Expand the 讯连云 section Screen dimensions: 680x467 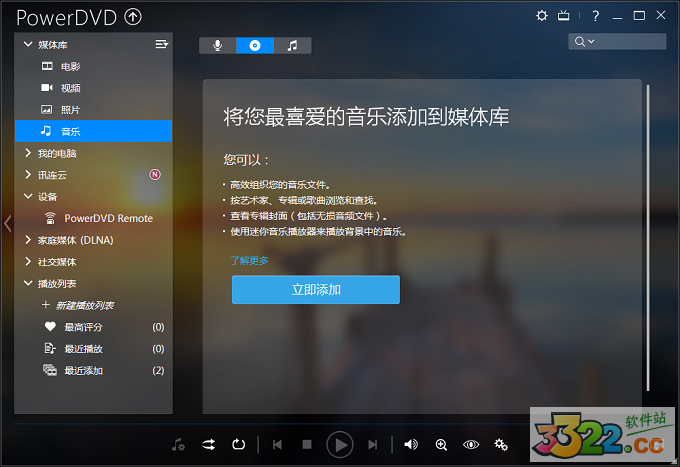[28, 174]
